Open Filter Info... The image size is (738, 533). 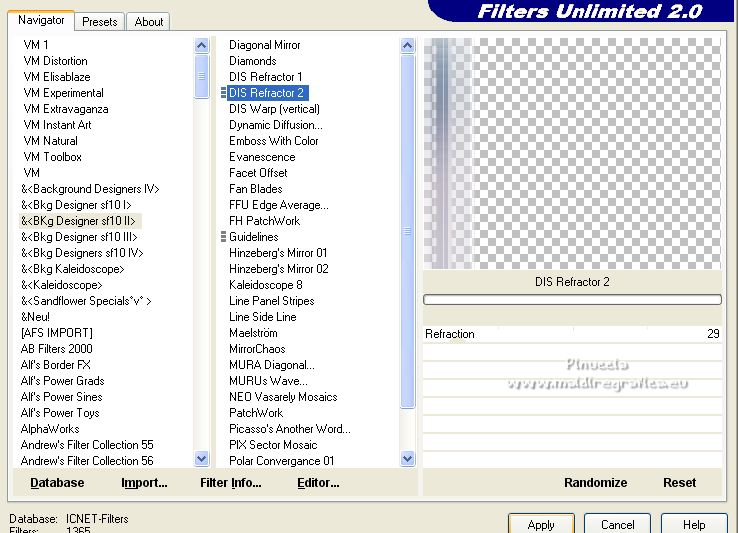[x=231, y=483]
